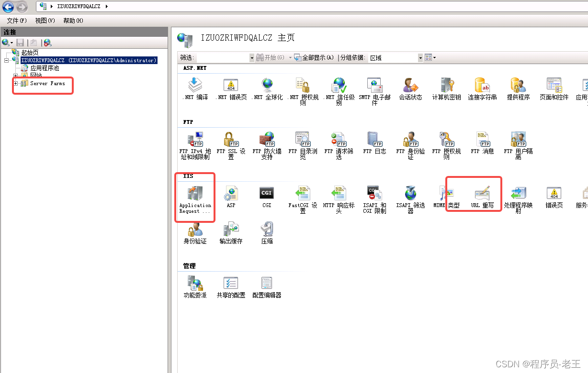Image resolution: width=588 pixels, height=373 pixels.
Task: Click IZUOZRIWFDQALCZ in the address breadcrumb
Action: [79, 6]
